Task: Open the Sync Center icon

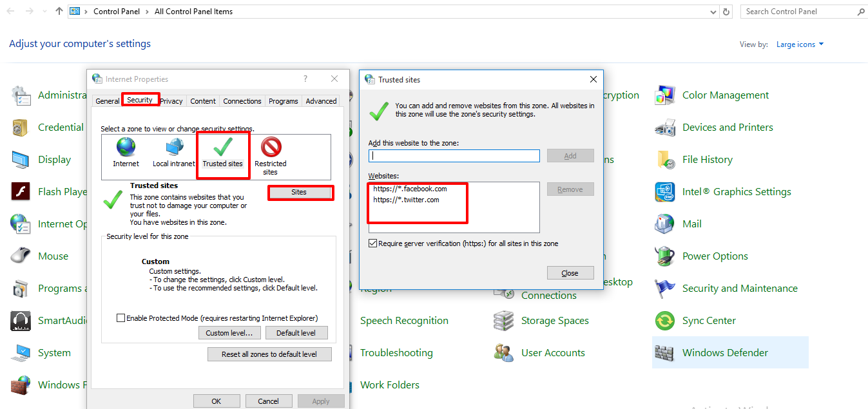Action: 664,321
